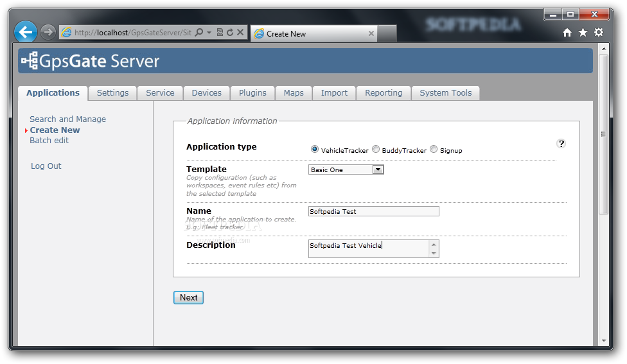
Task: Switch to the Plugins tab
Action: pyautogui.click(x=252, y=93)
